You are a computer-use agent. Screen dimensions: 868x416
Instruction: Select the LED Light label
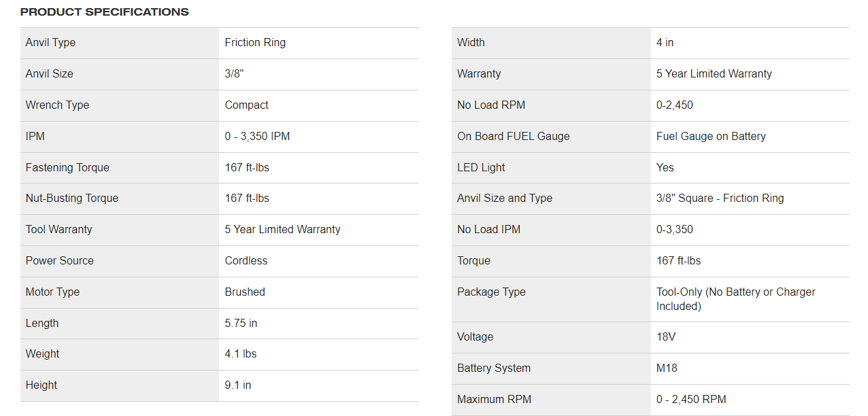point(481,168)
